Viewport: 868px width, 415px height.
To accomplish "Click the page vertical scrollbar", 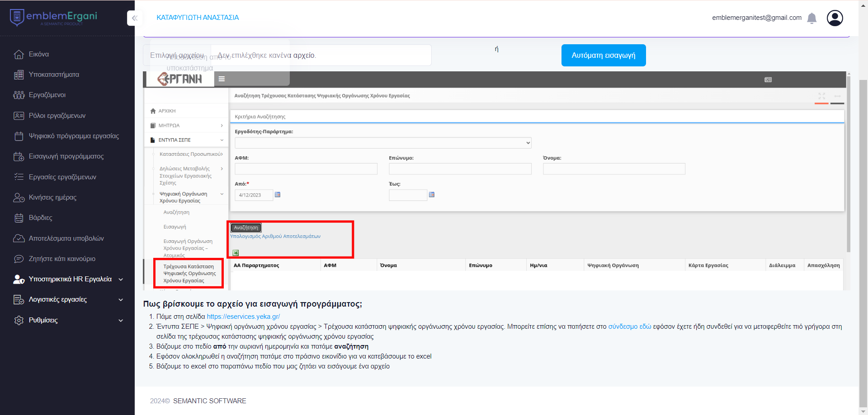I will (x=863, y=226).
